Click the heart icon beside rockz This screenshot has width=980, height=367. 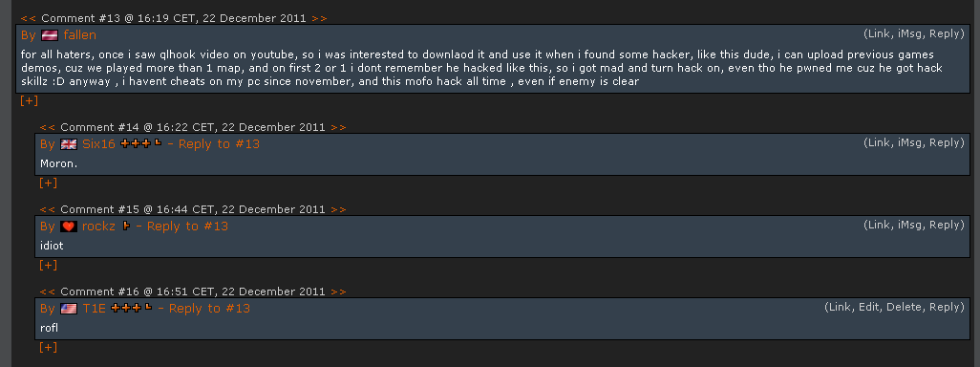point(69,227)
